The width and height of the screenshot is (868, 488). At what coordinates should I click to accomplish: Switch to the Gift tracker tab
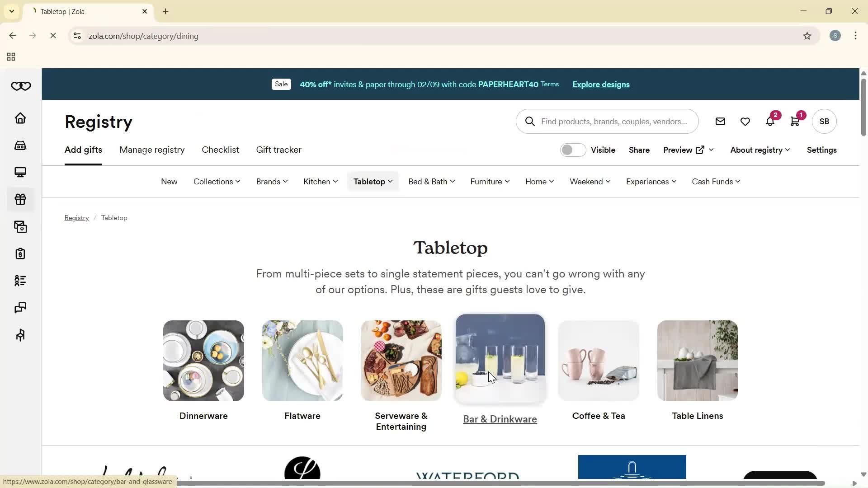(x=278, y=150)
